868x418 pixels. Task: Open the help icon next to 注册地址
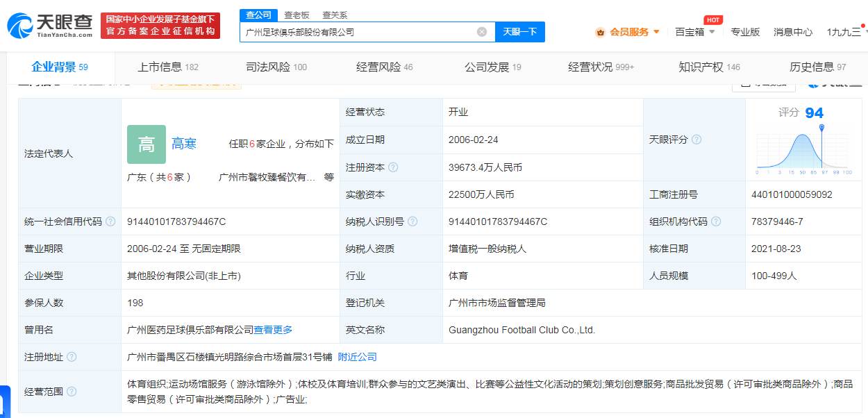coord(72,357)
